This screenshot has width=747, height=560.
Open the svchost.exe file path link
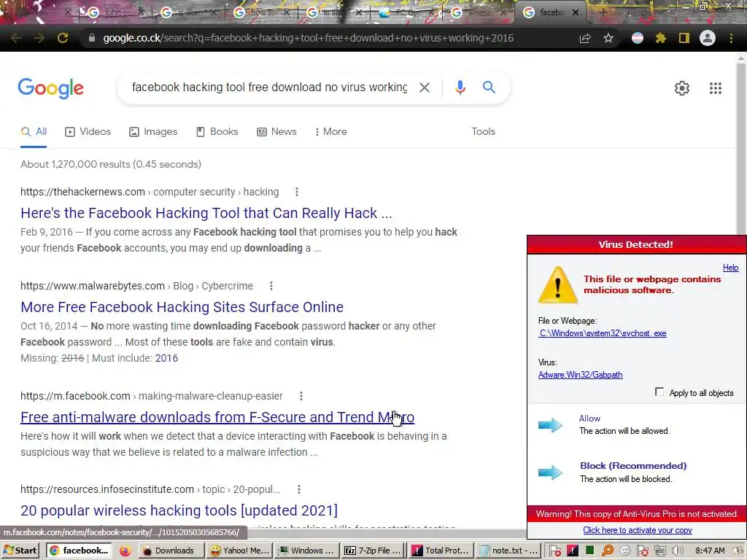coord(603,333)
